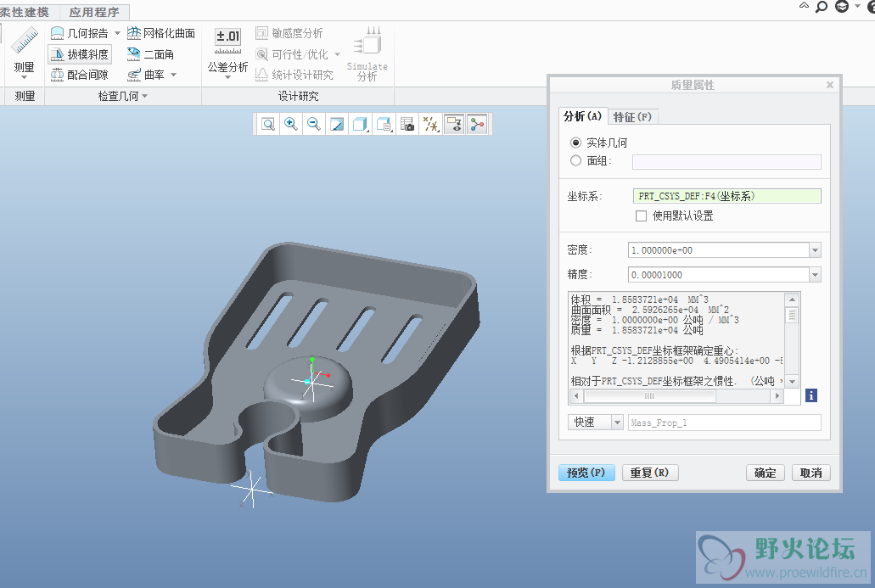This screenshot has width=875, height=588.
Task: Open the 配合间隙 fit clearance tool
Action: click(x=80, y=75)
